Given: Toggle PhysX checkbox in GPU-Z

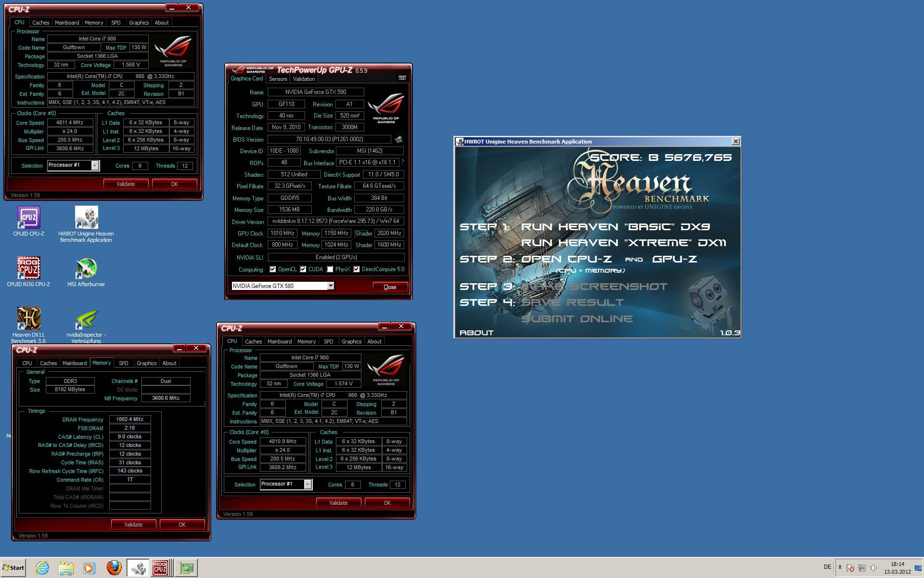Looking at the screenshot, I should (x=330, y=269).
